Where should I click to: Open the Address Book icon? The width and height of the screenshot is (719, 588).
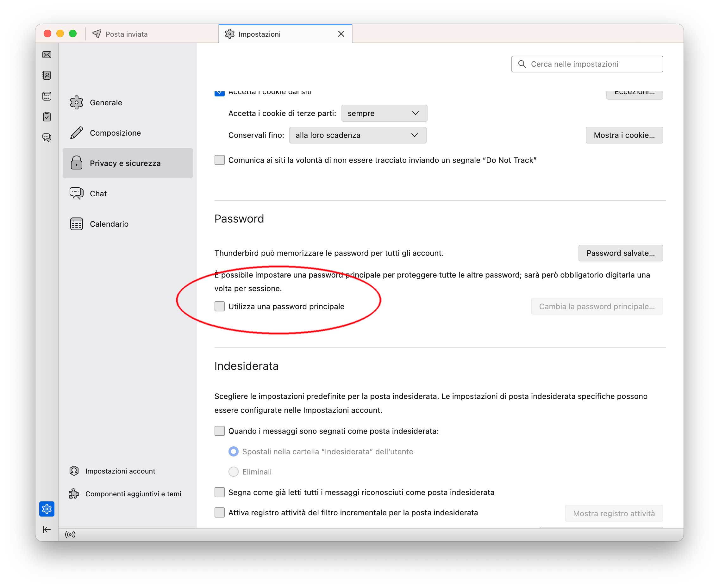point(47,75)
